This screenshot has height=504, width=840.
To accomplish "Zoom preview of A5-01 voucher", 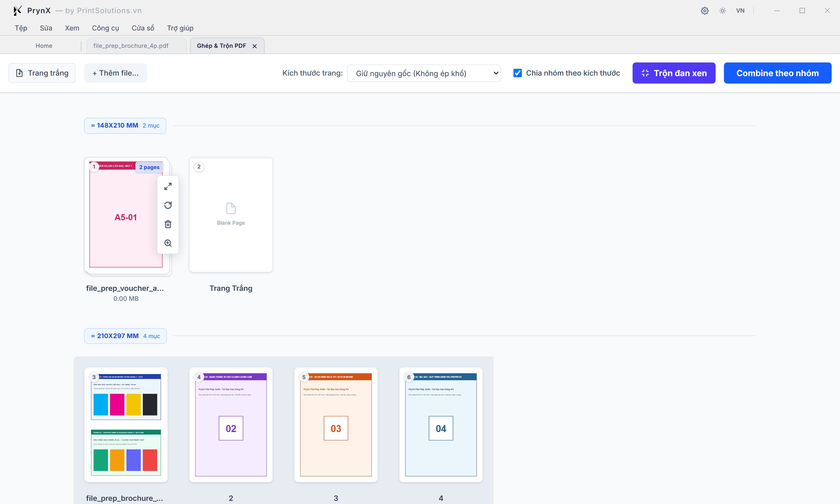I will [168, 243].
